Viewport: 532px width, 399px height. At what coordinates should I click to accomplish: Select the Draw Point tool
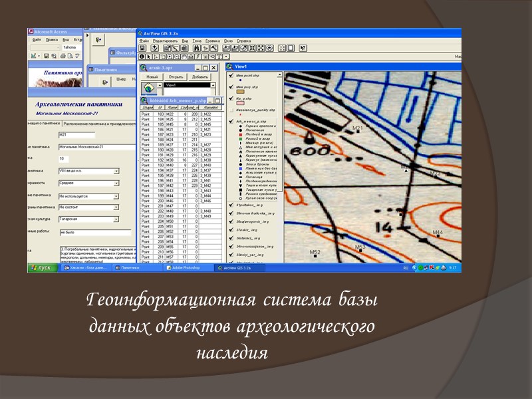pyautogui.click(x=225, y=57)
